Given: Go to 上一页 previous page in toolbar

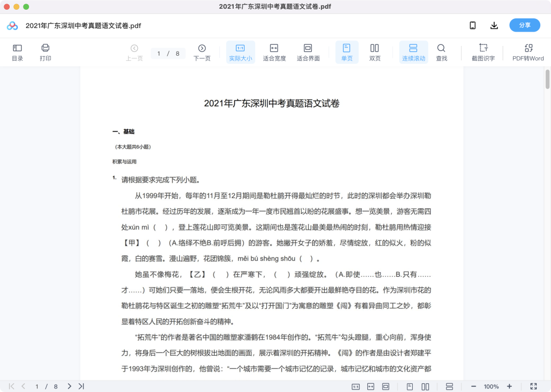Looking at the screenshot, I should 134,53.
